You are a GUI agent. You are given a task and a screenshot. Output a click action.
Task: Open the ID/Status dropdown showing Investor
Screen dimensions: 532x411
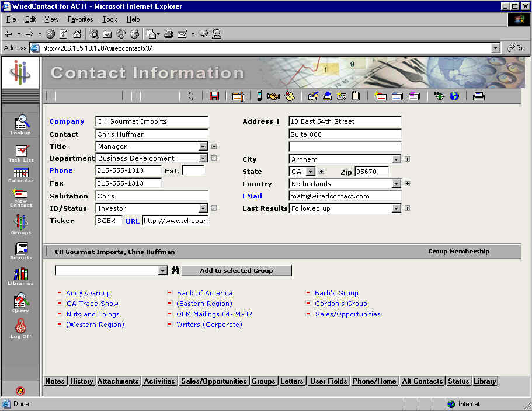[203, 208]
